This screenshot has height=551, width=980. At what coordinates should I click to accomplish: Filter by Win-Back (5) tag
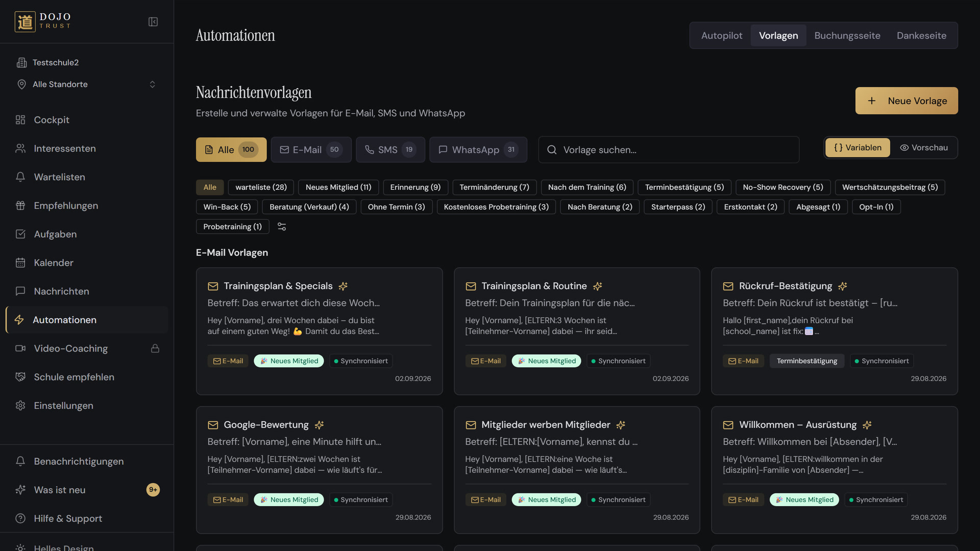pyautogui.click(x=227, y=207)
